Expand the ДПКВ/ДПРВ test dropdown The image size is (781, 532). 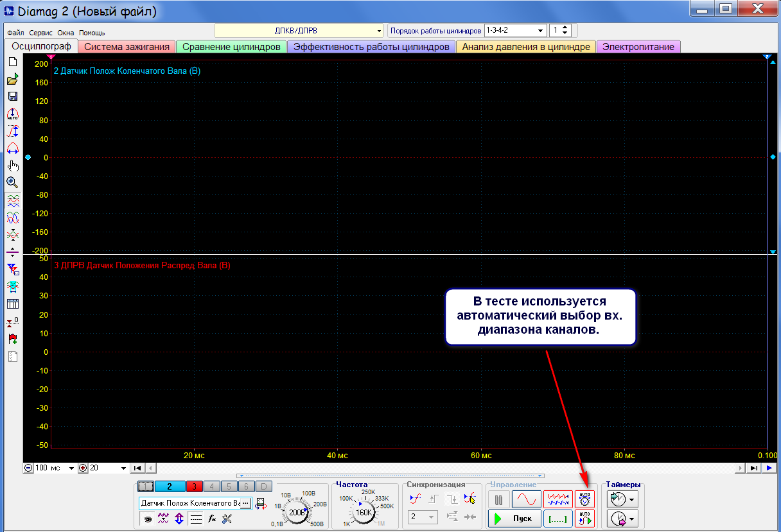380,31
